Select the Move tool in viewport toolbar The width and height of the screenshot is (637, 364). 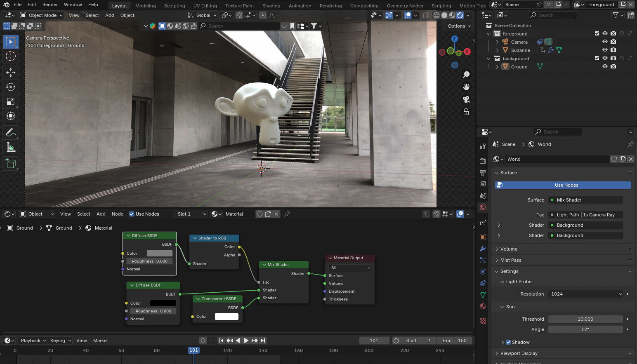[x=11, y=73]
